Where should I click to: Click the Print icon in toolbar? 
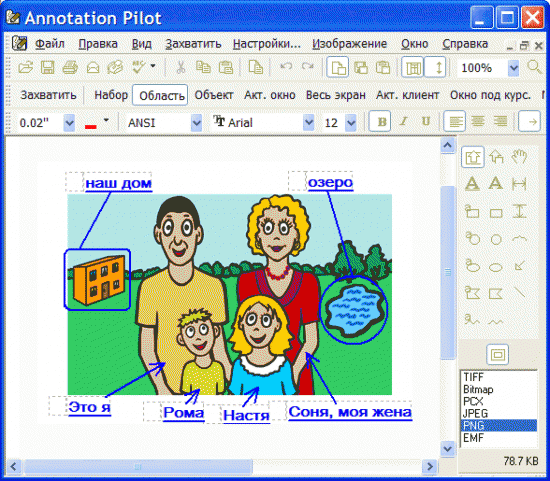[x=70, y=67]
